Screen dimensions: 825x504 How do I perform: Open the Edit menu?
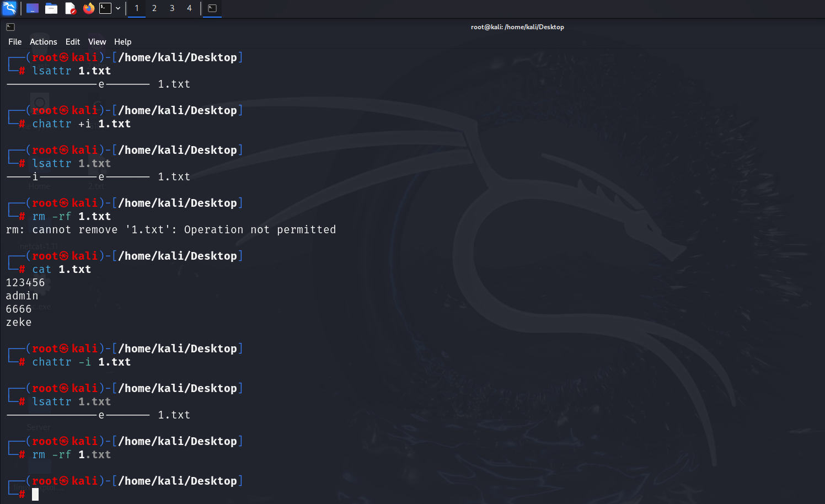72,42
